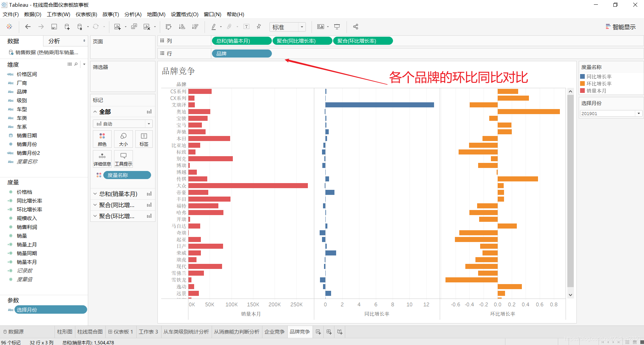Click the highlight pen icon

coord(214,27)
